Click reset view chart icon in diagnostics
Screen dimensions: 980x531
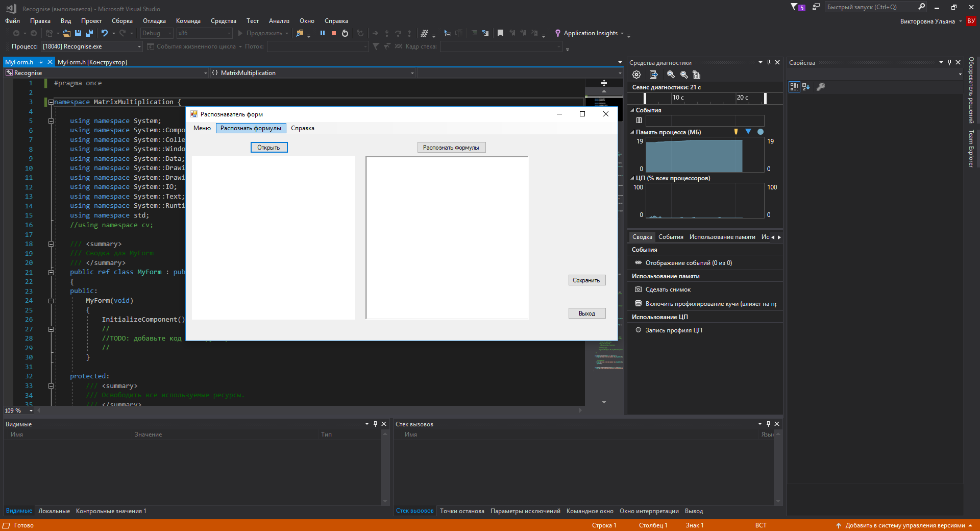click(x=697, y=75)
